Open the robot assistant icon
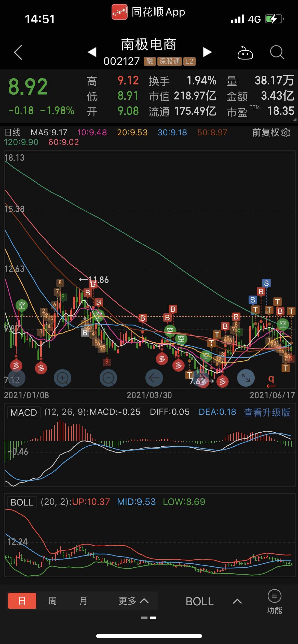This screenshot has height=644, width=298. [245, 53]
